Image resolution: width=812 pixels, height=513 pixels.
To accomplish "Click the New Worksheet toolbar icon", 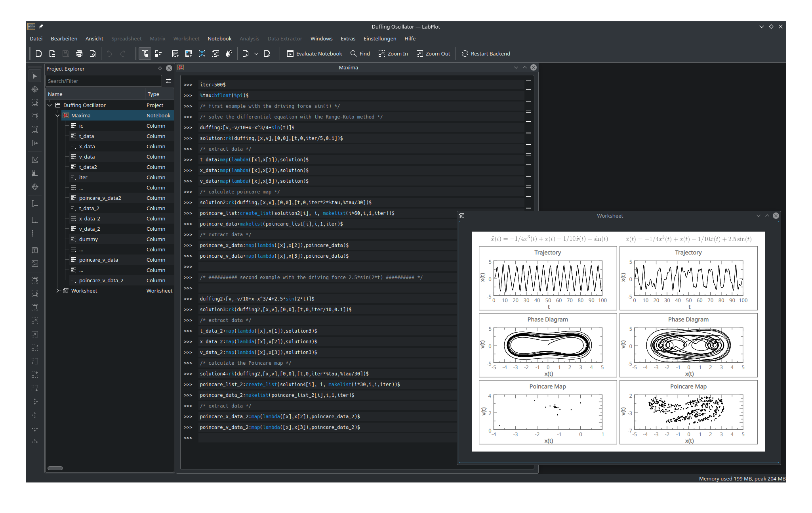I will pos(215,54).
